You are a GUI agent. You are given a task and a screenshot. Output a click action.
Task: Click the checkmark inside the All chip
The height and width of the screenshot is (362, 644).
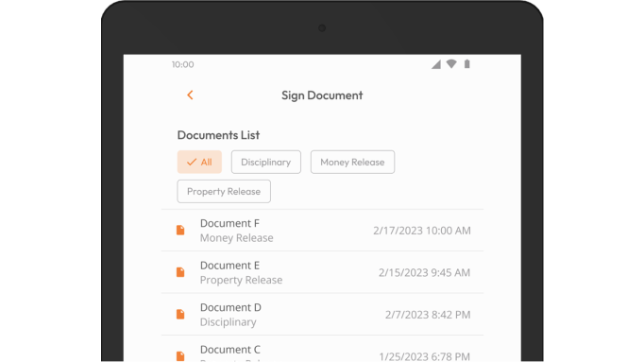pos(192,162)
